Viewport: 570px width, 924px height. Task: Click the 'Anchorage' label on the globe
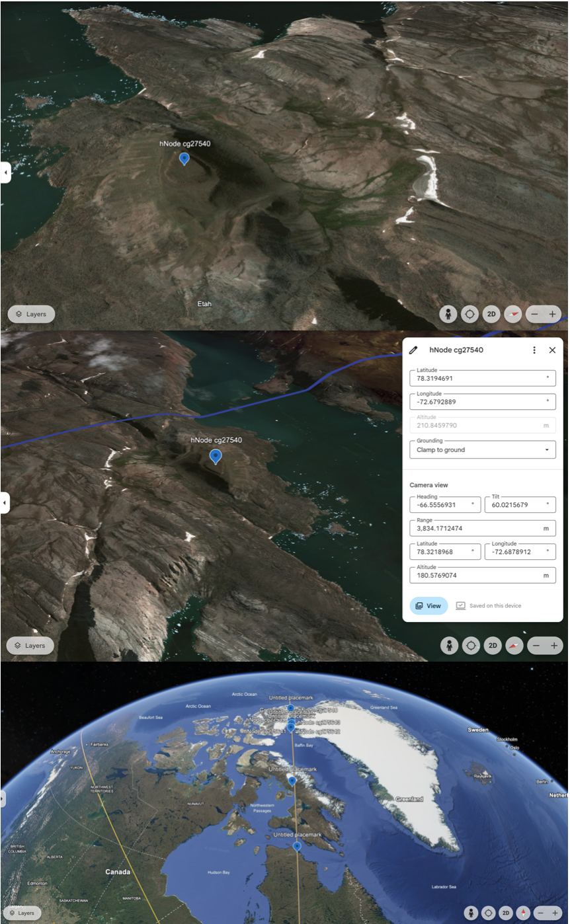60,751
